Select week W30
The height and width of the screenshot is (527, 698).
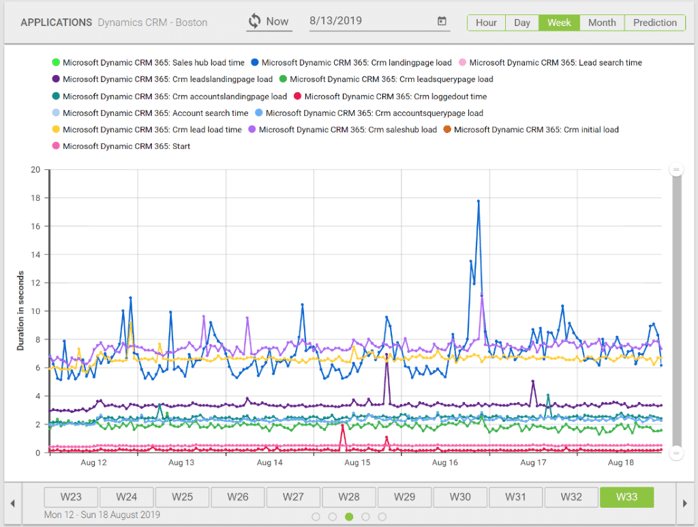[x=460, y=497]
